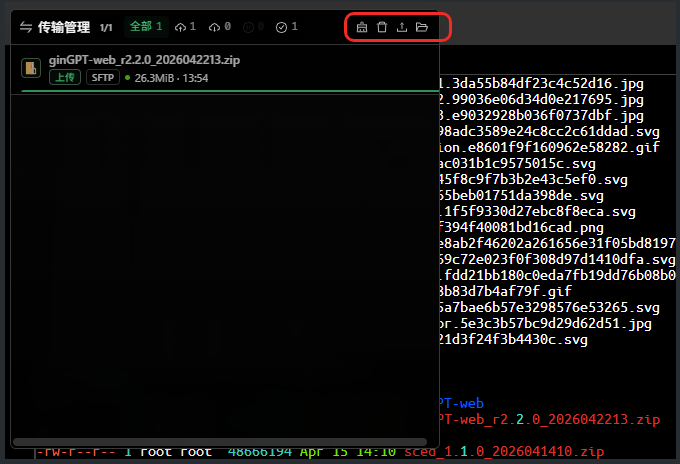
Task: Select the 全部 1 filter tab
Action: [x=145, y=27]
